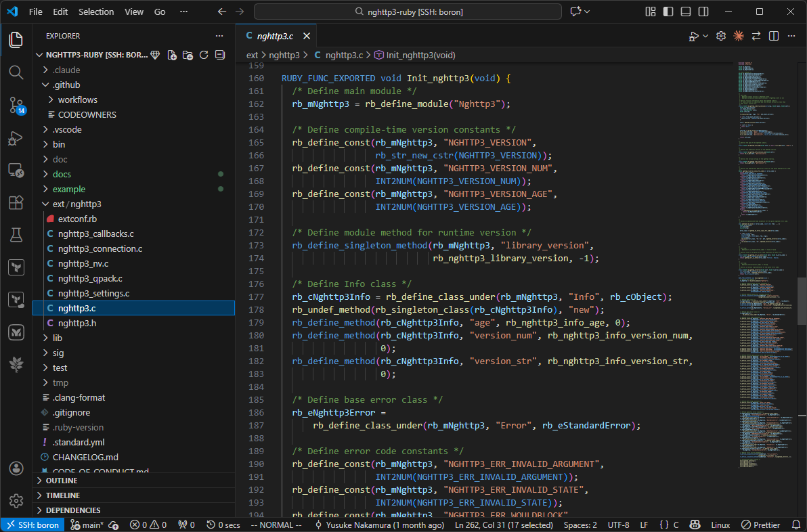Click the orange Claude starburst icon
The height and width of the screenshot is (532, 807).
pos(739,36)
